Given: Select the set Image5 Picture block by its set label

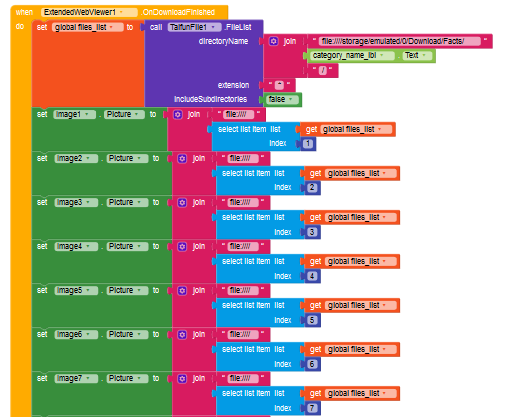Looking at the screenshot, I should point(42,290).
